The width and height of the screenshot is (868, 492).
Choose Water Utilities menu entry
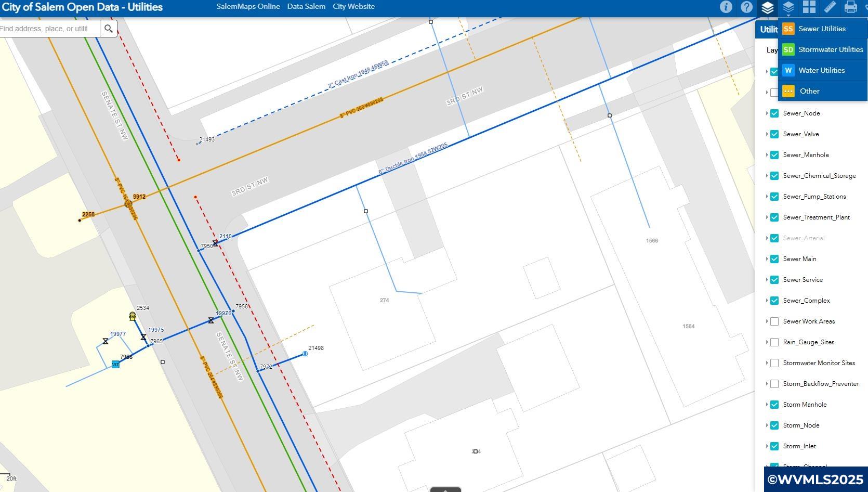click(x=821, y=70)
